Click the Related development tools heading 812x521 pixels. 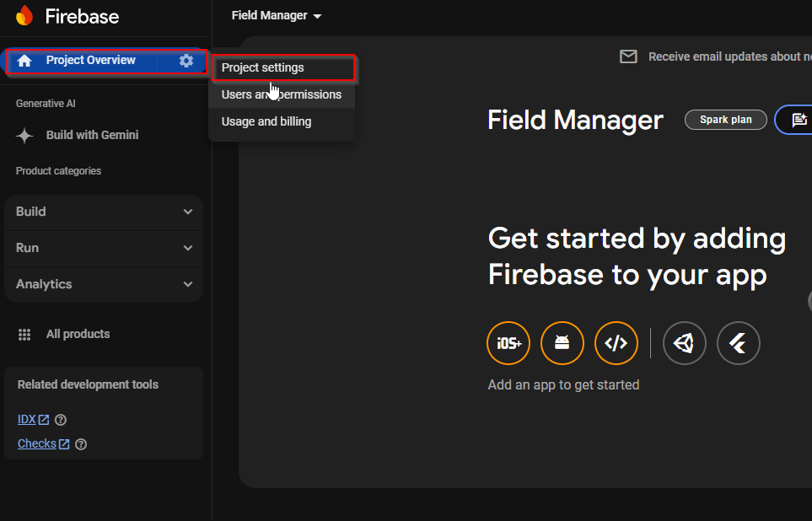coord(88,384)
